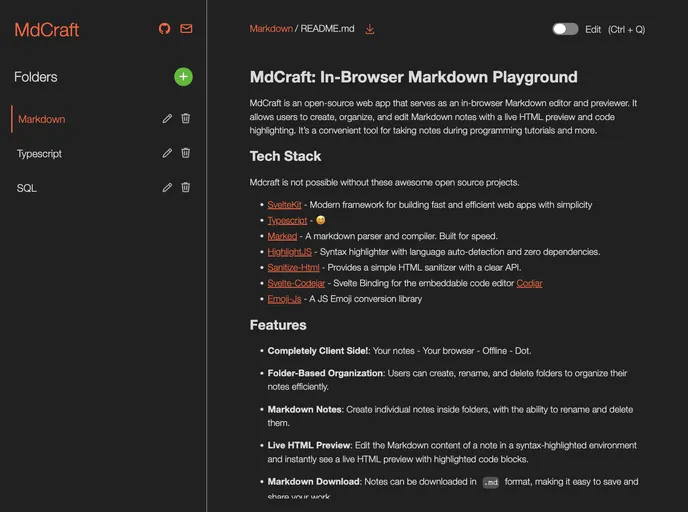Click Markdown breadcrumb link
The image size is (688, 512).
tap(271, 29)
